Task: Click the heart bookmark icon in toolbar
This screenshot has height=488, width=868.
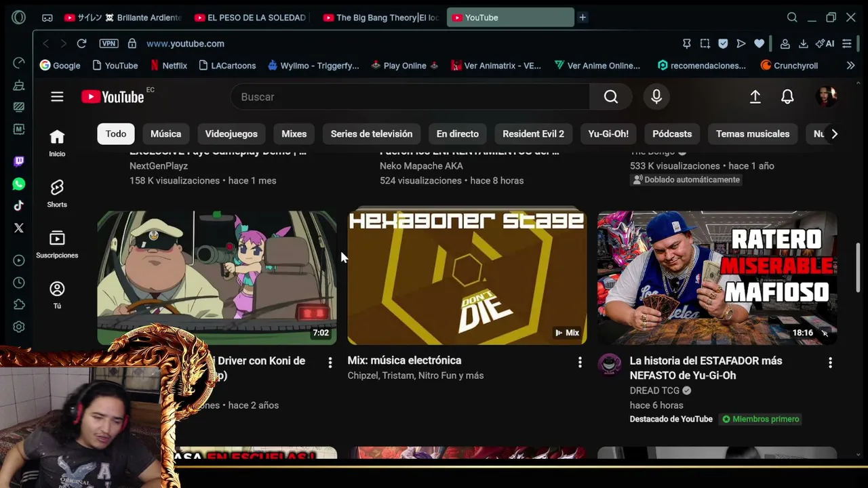Action: (x=759, y=43)
